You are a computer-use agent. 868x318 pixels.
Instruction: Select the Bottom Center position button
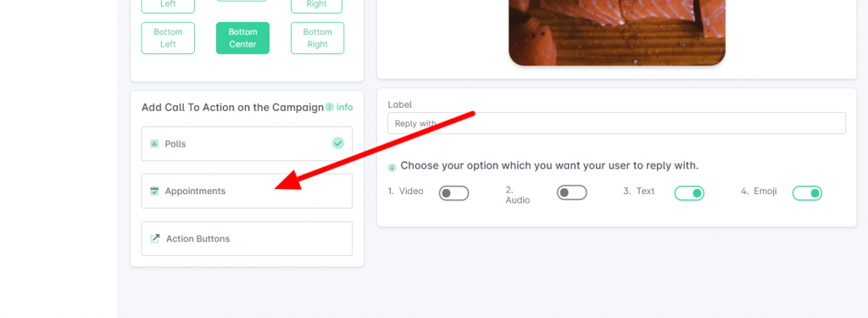(242, 38)
